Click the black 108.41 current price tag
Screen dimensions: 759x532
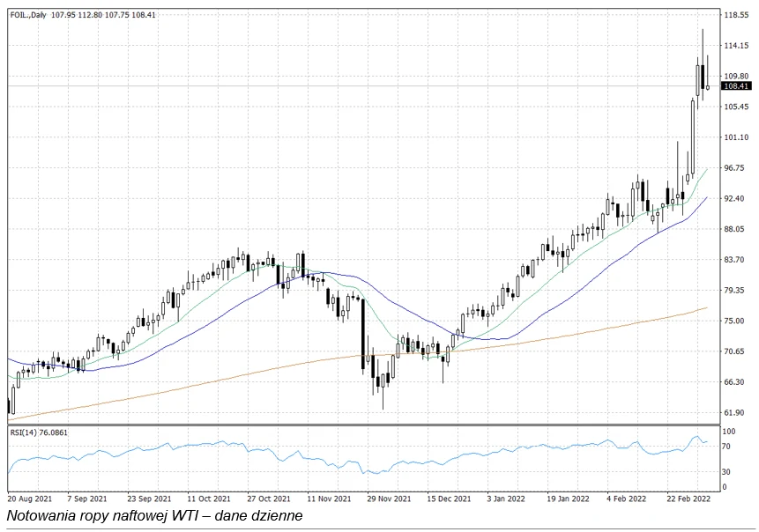pyautogui.click(x=735, y=86)
